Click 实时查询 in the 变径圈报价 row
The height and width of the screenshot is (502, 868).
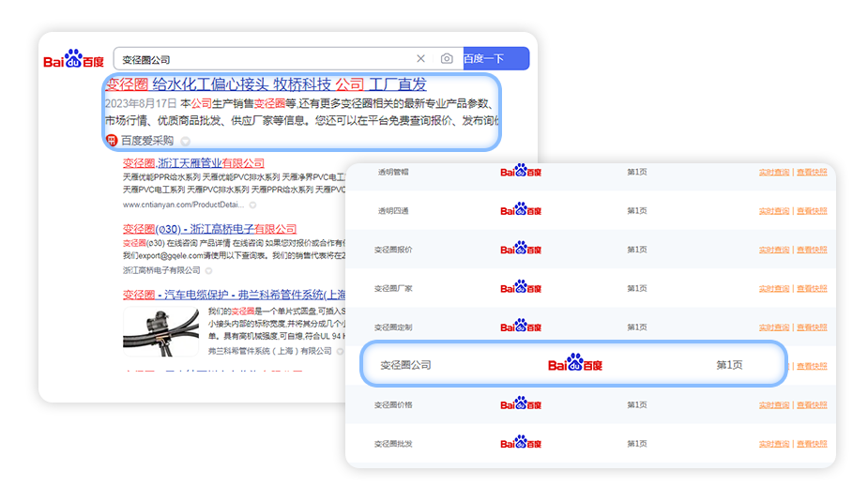click(774, 250)
